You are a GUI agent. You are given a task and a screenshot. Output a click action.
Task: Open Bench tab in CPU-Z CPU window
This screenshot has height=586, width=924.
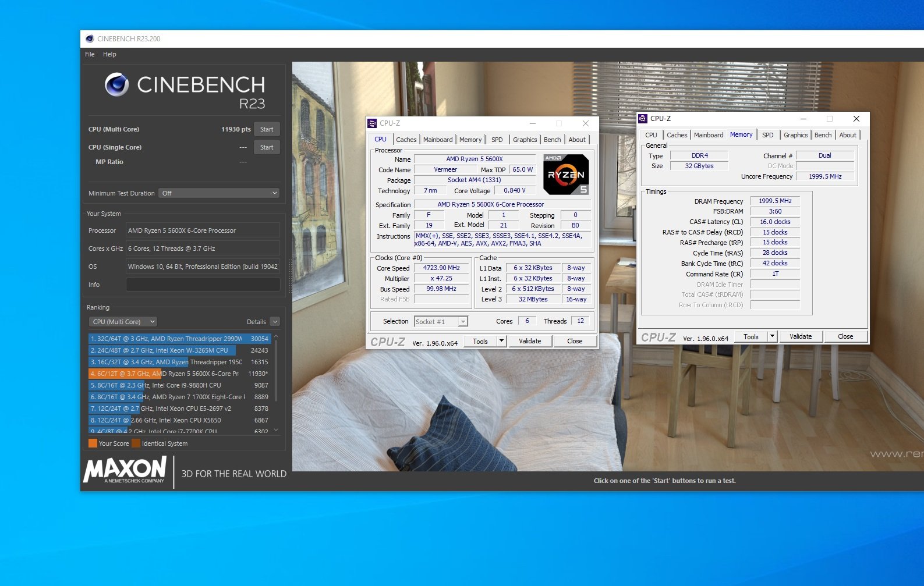(x=552, y=140)
